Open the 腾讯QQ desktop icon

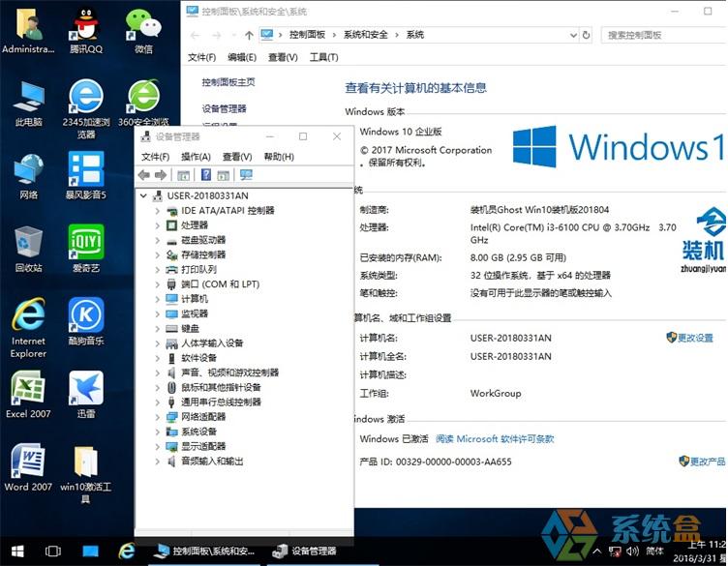86,28
